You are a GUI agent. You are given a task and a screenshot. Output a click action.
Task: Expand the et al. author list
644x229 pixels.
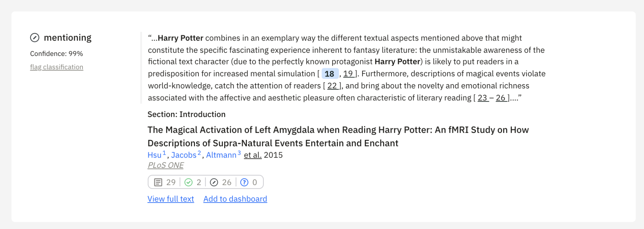253,155
